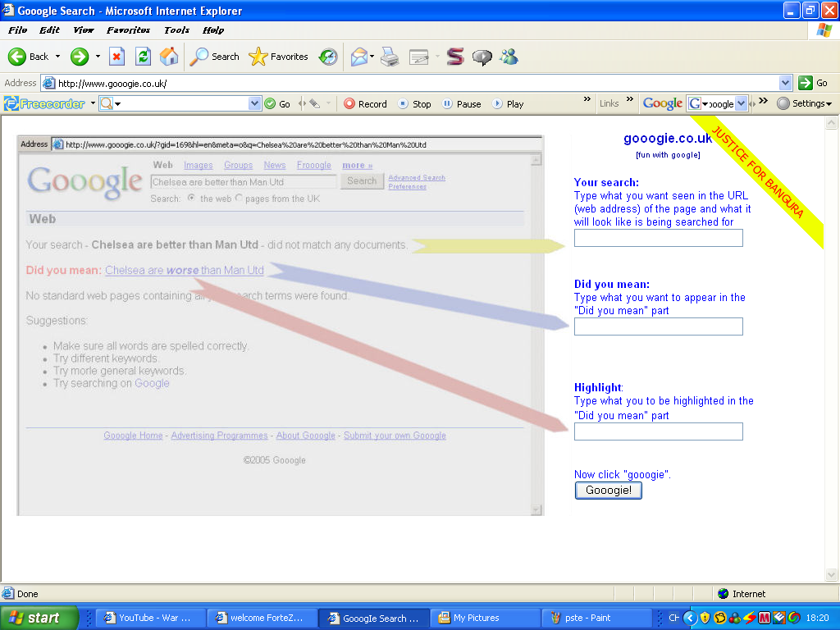Switch to welcome ForteZ taskbar window
840x630 pixels.
262,618
